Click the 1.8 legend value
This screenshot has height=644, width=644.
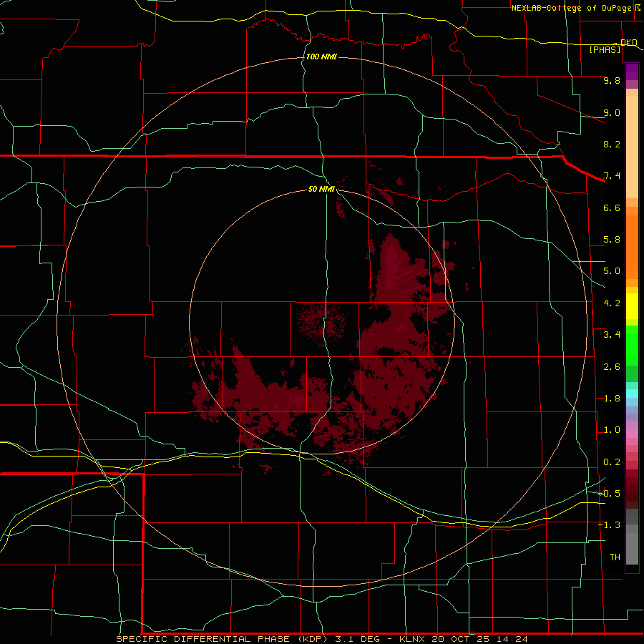click(x=612, y=399)
